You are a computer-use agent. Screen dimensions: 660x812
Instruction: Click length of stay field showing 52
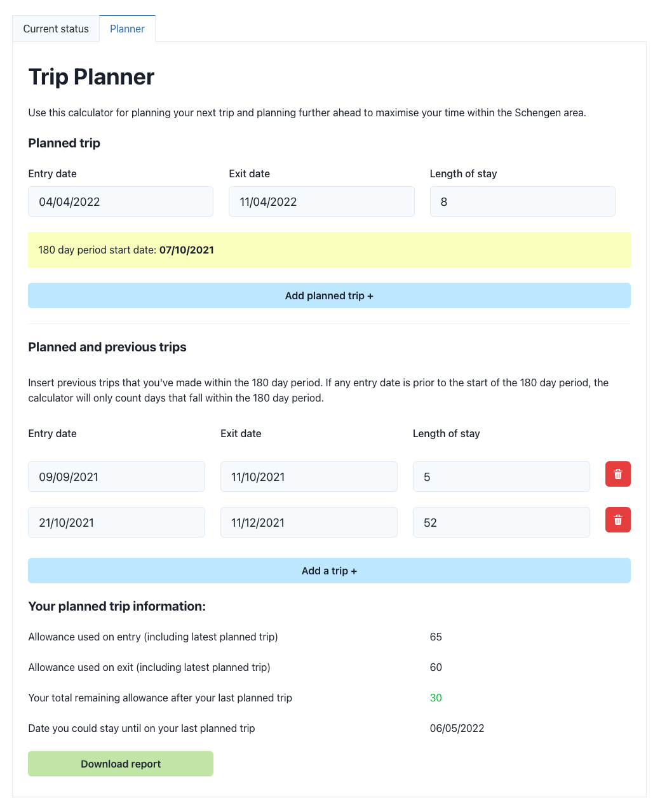pos(501,522)
